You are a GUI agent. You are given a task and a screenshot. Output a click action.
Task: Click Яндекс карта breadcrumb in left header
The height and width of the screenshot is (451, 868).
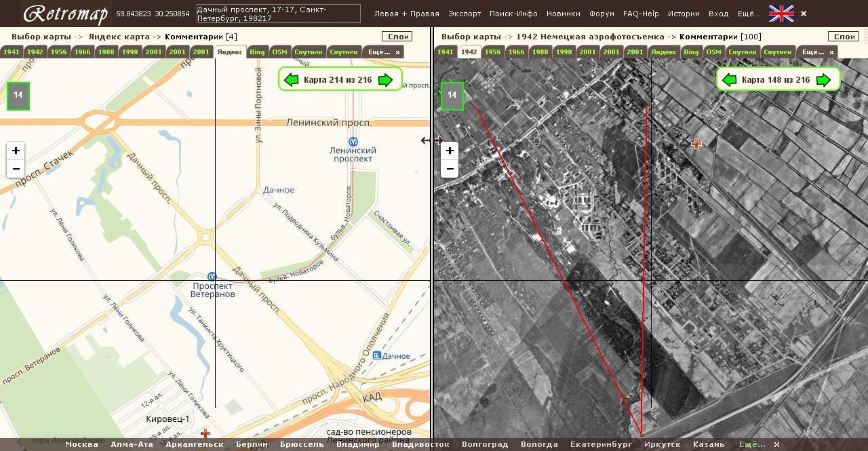click(x=119, y=37)
